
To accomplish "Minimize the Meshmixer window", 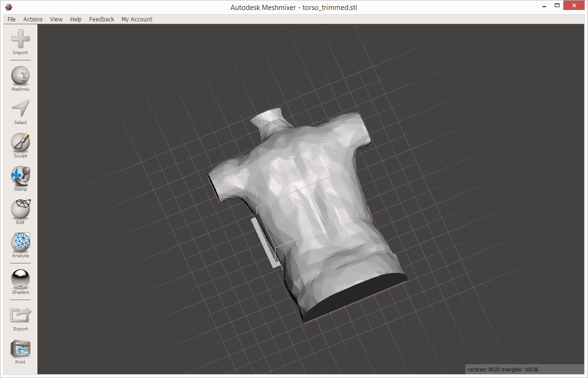I will pyautogui.click(x=543, y=6).
